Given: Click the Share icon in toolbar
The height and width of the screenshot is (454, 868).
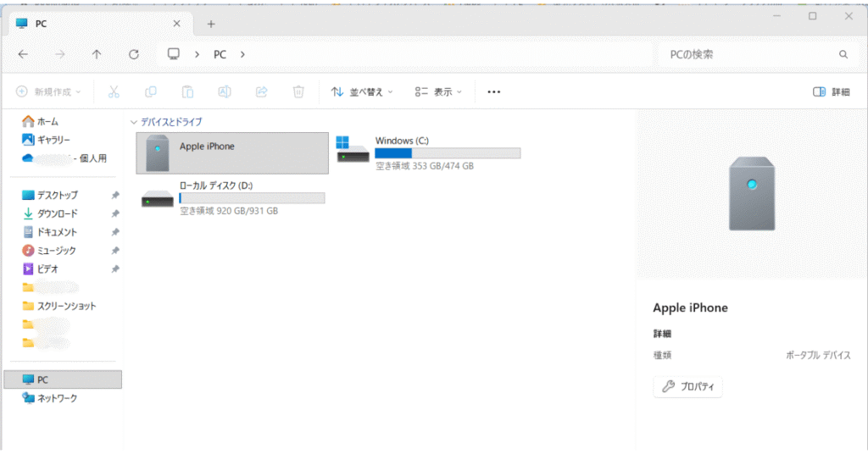Looking at the screenshot, I should tap(262, 91).
